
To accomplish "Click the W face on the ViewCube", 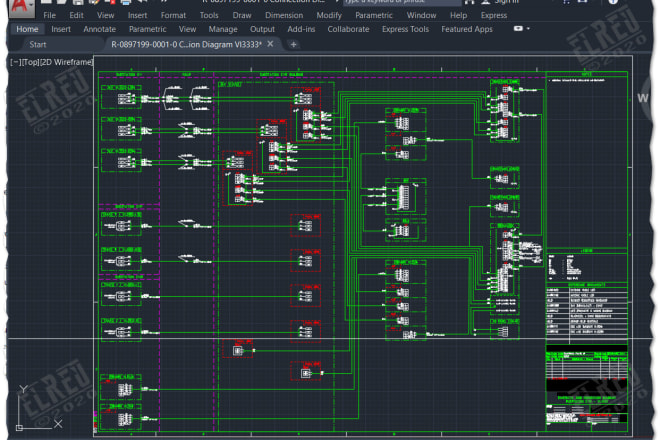I will 643,98.
